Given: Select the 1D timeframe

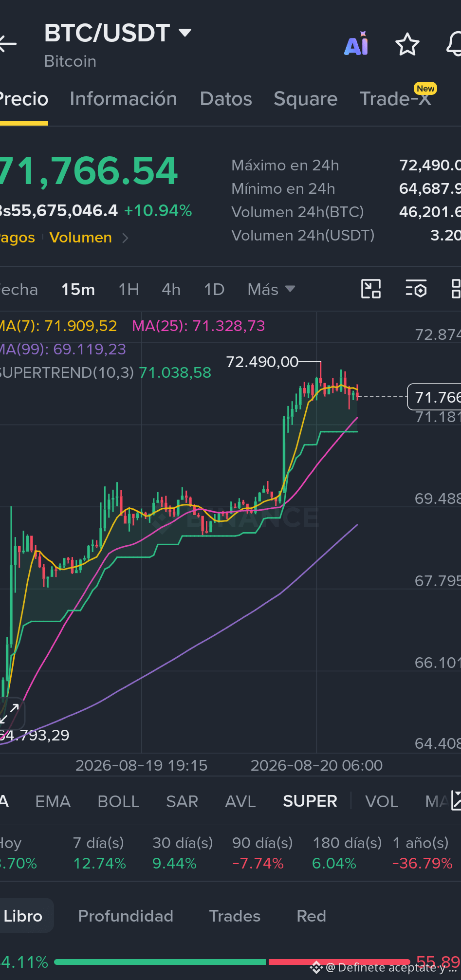Looking at the screenshot, I should point(214,290).
